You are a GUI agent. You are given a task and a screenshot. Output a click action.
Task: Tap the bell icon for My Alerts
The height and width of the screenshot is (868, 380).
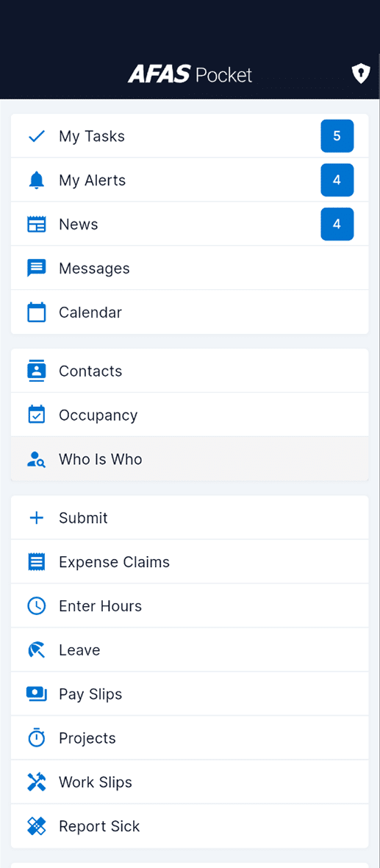[37, 180]
